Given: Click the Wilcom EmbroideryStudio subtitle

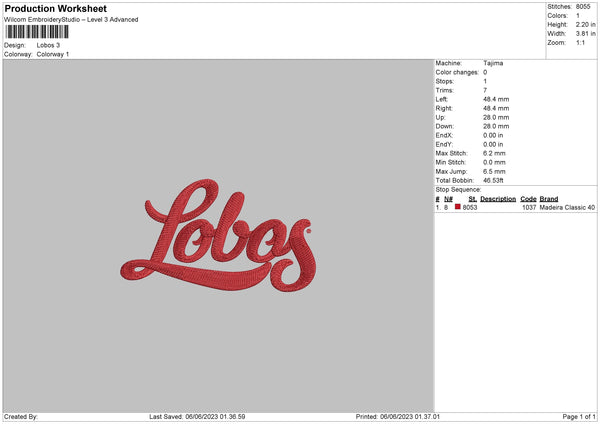Looking at the screenshot, I should coord(71,20).
